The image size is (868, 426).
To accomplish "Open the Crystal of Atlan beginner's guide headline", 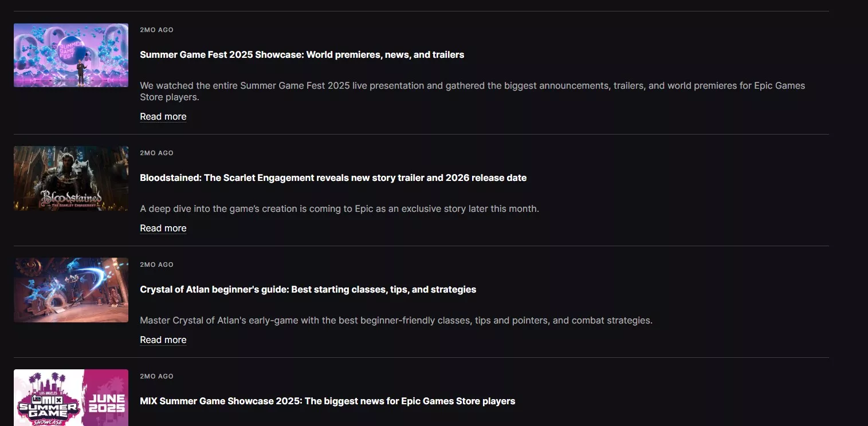I will coord(308,290).
